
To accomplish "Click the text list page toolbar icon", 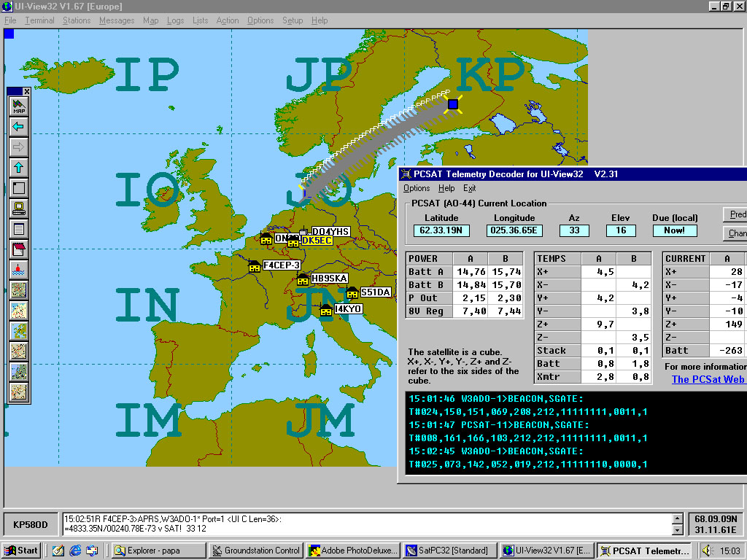I will 18,229.
